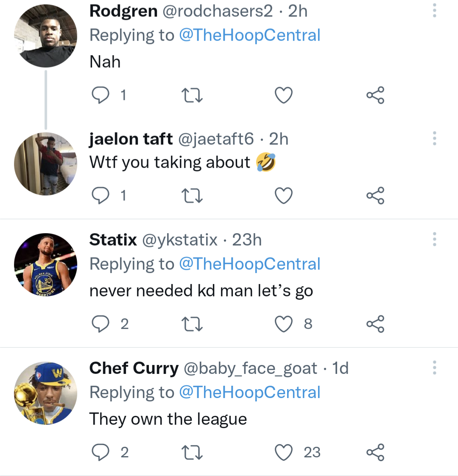Reply to Chef Curry's tweet

point(101,453)
